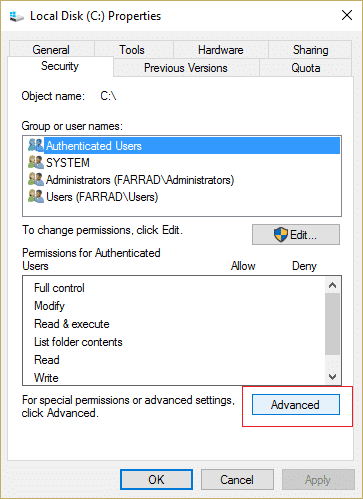The height and width of the screenshot is (499, 363).
Task: Click the drive icon in title bar
Action: coord(16,16)
